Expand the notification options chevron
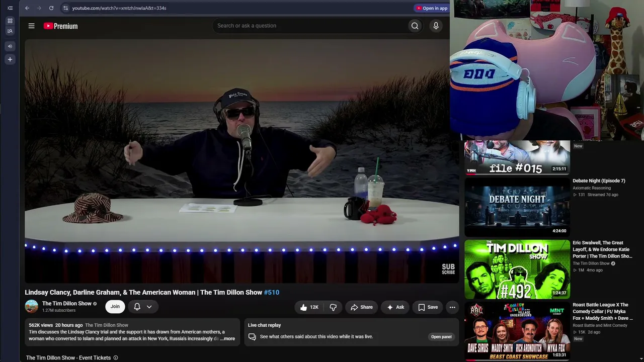This screenshot has height=362, width=644. pyautogui.click(x=149, y=307)
